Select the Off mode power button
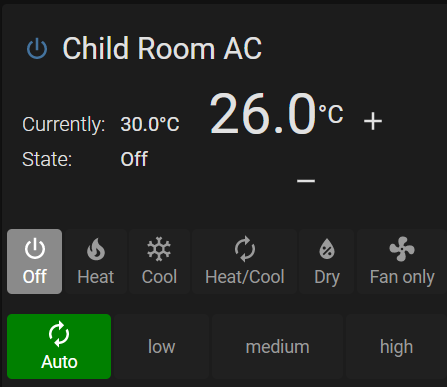The height and width of the screenshot is (387, 447). (34, 261)
